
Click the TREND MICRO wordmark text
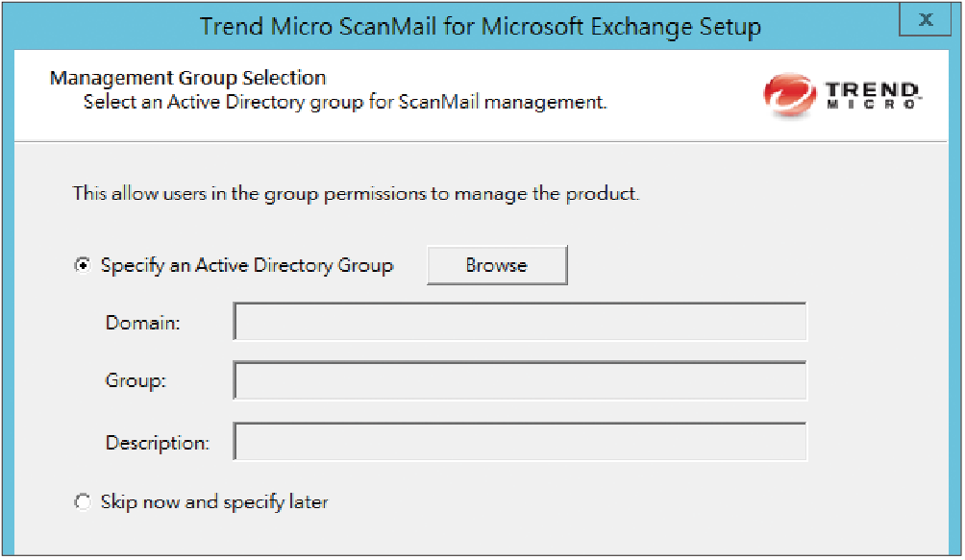click(874, 95)
